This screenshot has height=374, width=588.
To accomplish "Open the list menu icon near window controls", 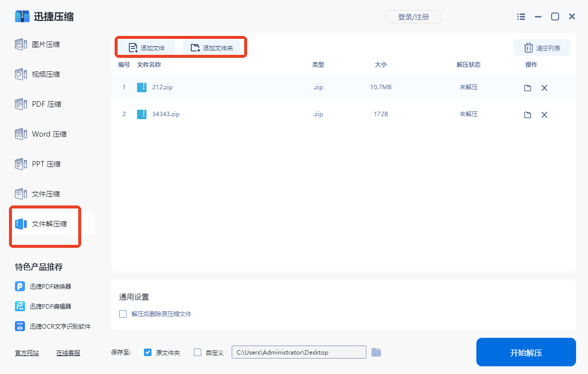I will click(521, 16).
